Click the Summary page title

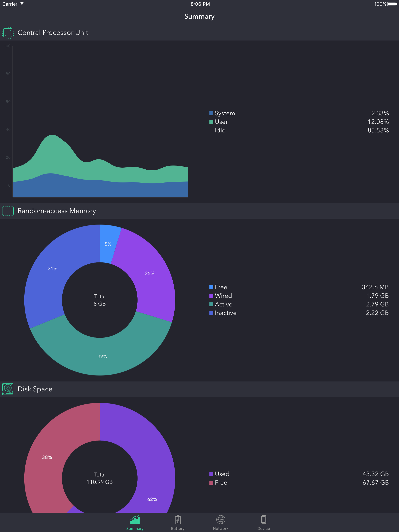[x=199, y=16]
